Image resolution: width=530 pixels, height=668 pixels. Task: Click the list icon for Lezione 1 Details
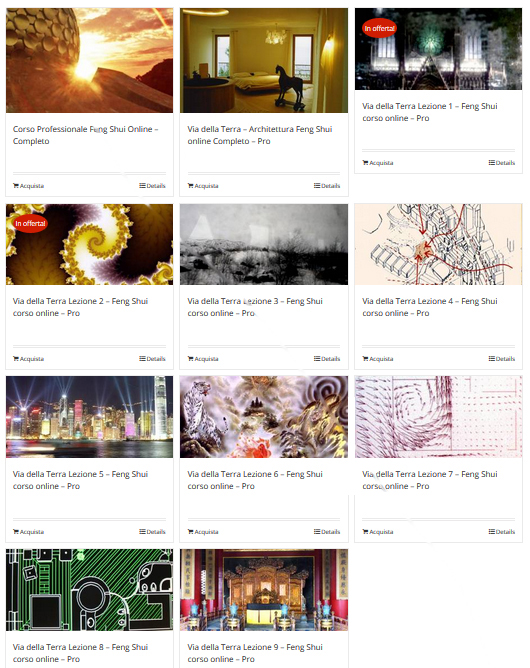click(492, 163)
